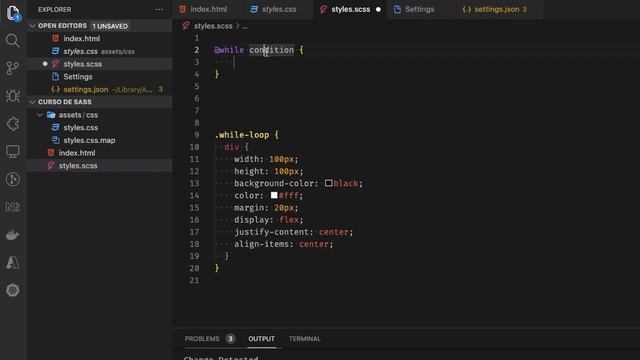This screenshot has height=360, width=640.
Task: Open the Extensions view
Action: pos(13,124)
